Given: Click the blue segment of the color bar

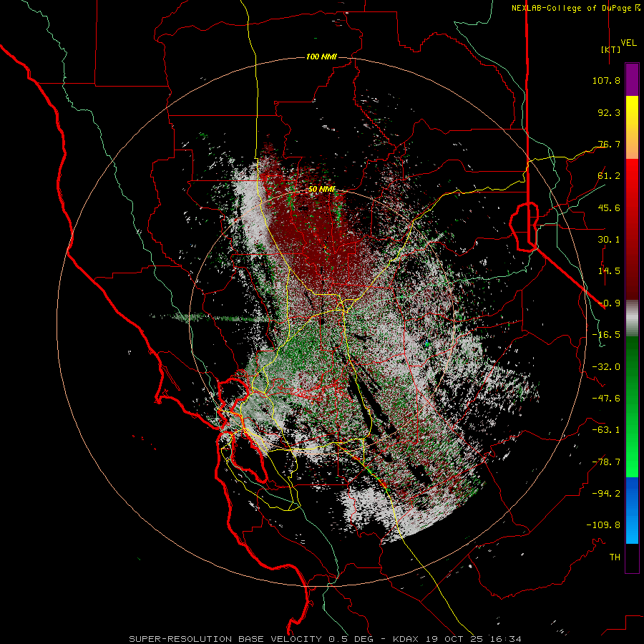Looking at the screenshot, I should 632,510.
